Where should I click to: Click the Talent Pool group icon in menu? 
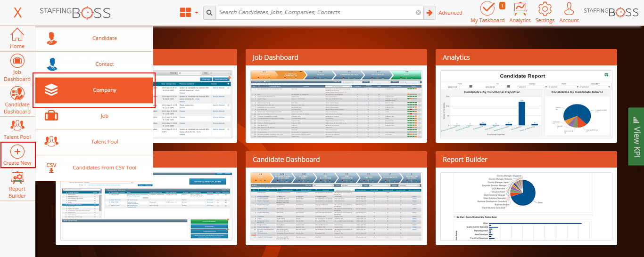[51, 141]
